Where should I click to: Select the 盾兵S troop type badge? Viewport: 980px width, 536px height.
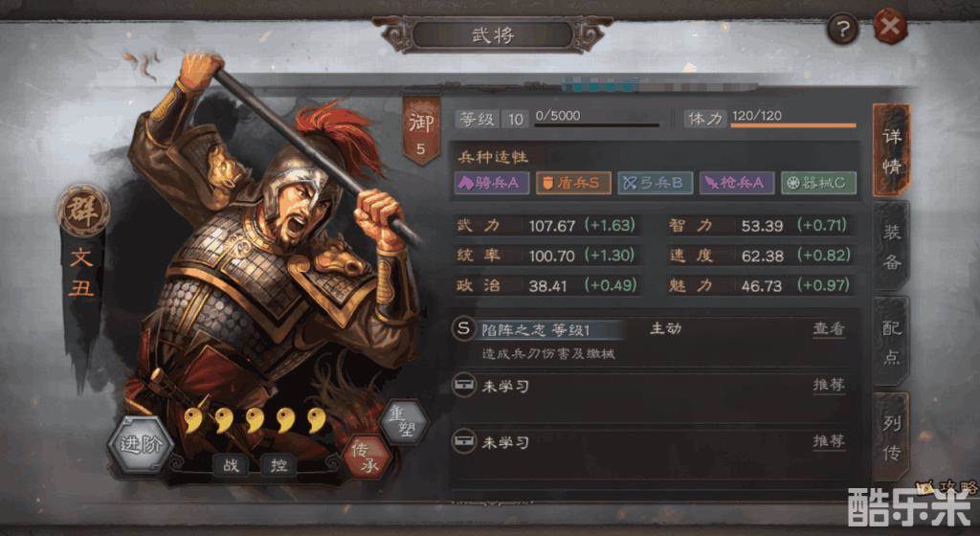pos(573,183)
